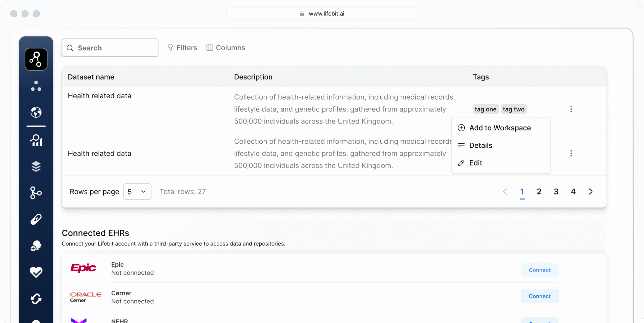Choose Details from context menu
The image size is (644, 323).
click(501, 145)
